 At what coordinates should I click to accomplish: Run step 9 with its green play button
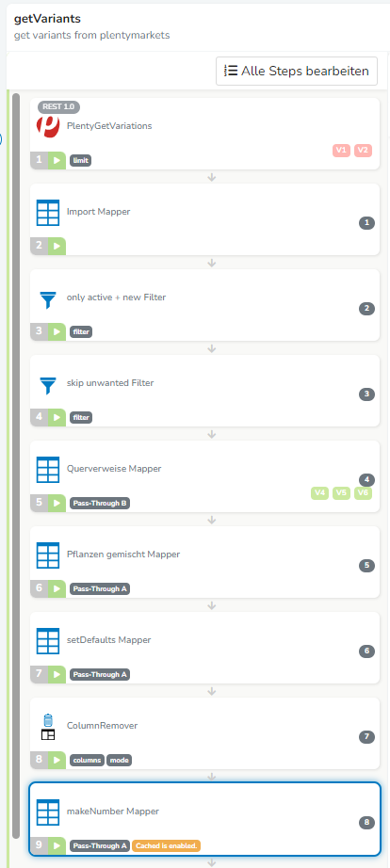pyautogui.click(x=57, y=845)
